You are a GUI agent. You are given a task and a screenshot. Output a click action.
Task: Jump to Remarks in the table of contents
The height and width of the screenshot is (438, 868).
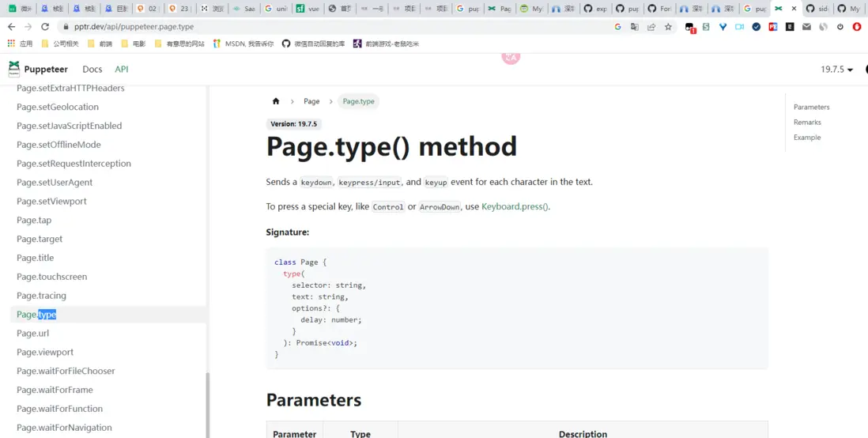pos(807,123)
